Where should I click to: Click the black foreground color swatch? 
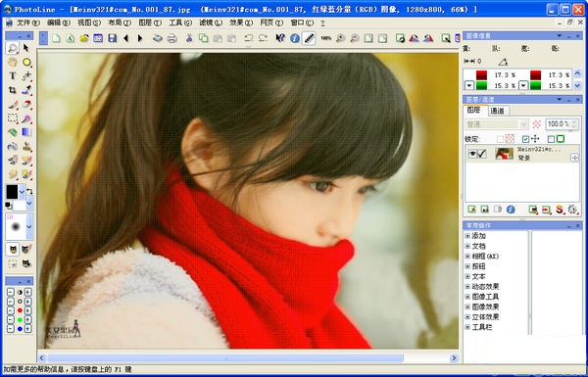(x=12, y=192)
